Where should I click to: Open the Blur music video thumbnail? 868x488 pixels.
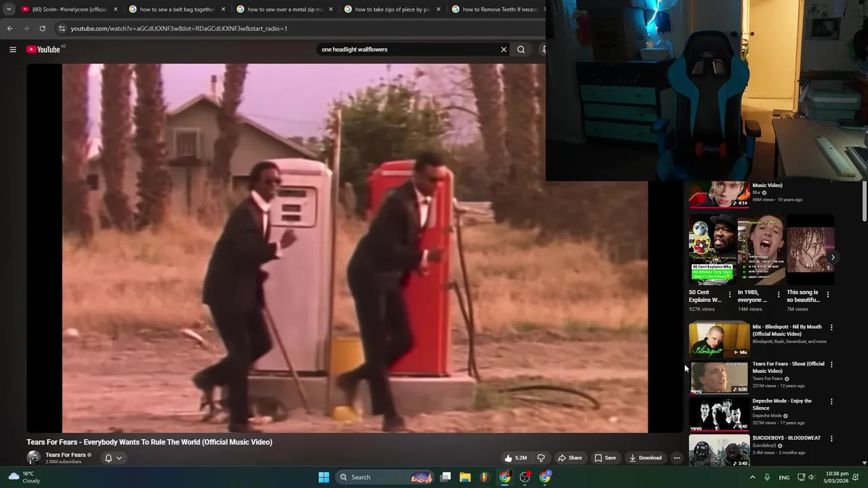pyautogui.click(x=719, y=195)
